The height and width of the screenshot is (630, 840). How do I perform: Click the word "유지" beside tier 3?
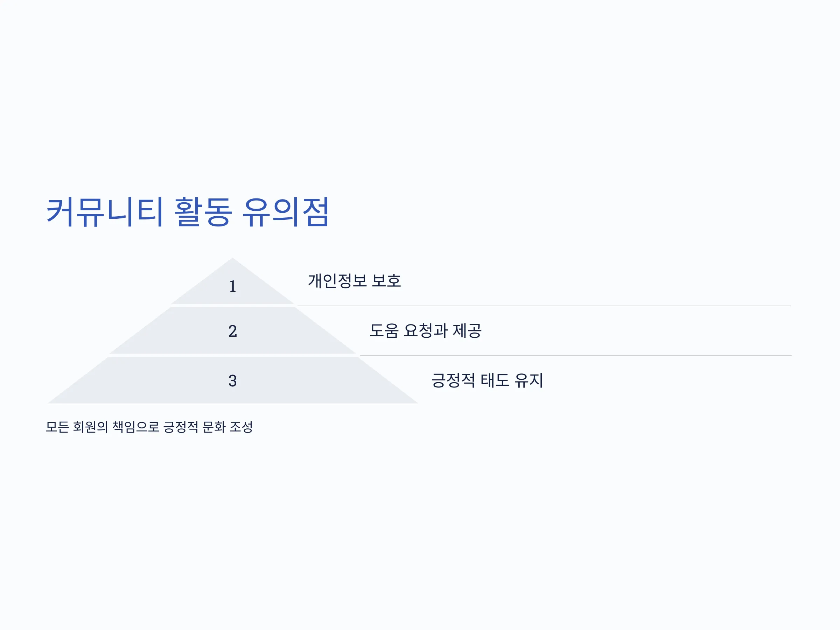click(x=529, y=380)
